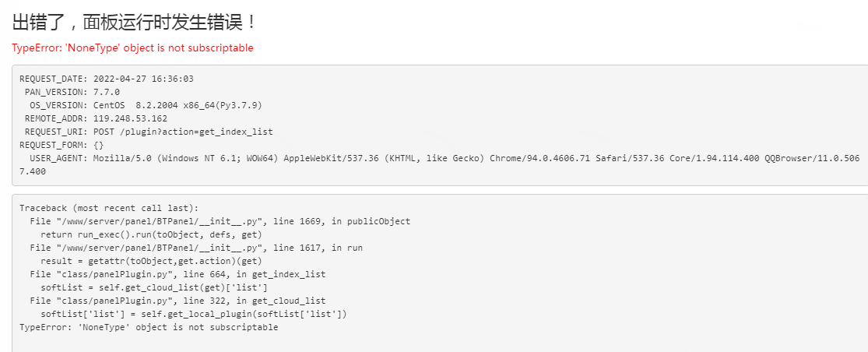Viewport: 868px width, 352px height.
Task: Click the REMOTE_ADDR IP address 119.248.53.162
Action: click(x=131, y=118)
